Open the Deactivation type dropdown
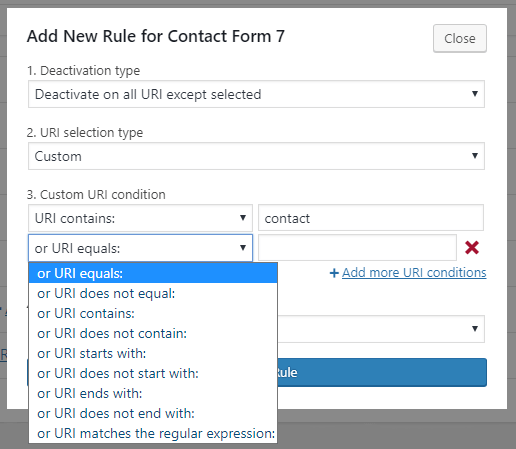This screenshot has width=516, height=449. 256,94
